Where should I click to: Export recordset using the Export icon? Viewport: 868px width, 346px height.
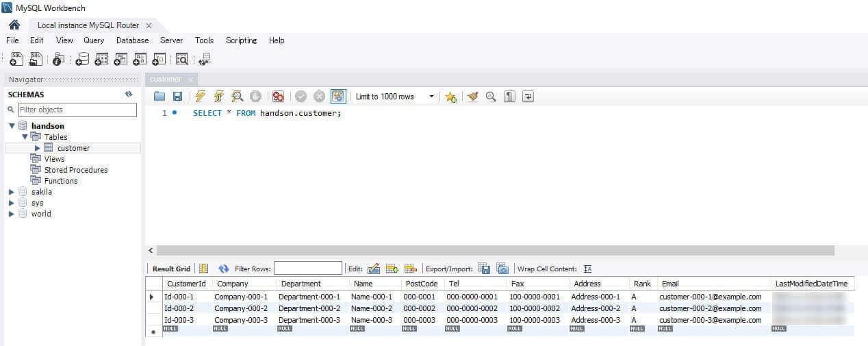tap(484, 269)
